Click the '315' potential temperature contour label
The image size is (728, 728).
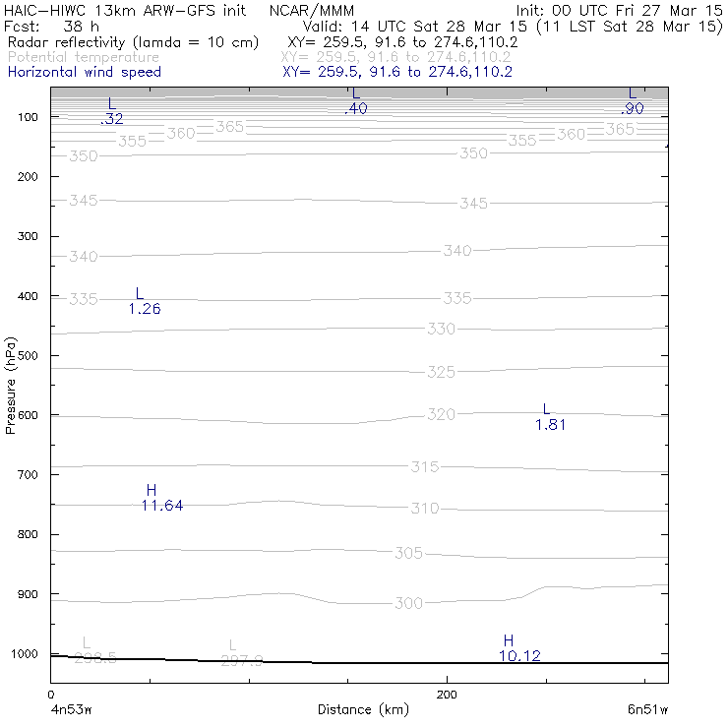425,466
